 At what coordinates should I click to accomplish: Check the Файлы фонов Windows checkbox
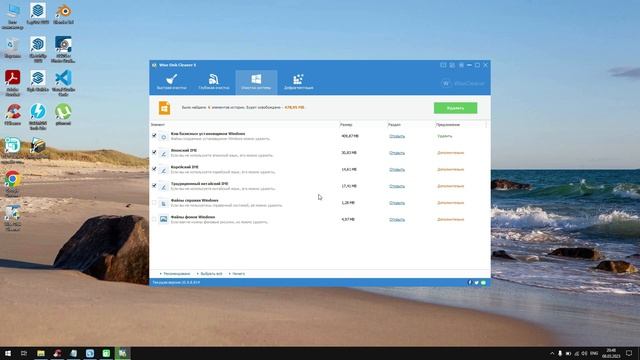[x=154, y=219]
